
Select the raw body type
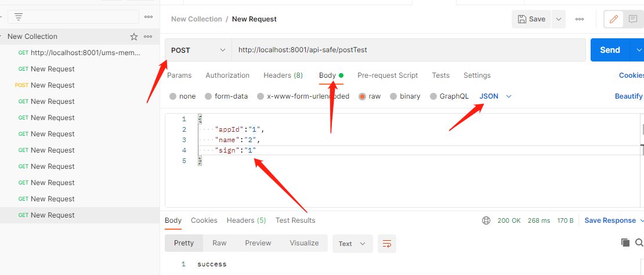[x=363, y=96]
